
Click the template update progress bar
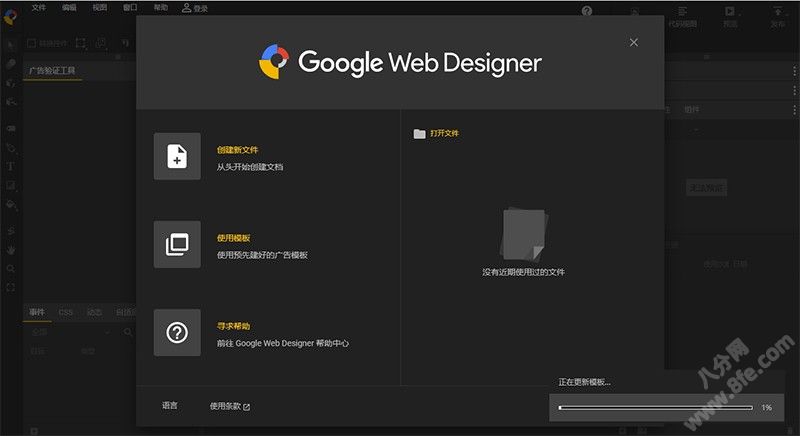pyautogui.click(x=656, y=407)
